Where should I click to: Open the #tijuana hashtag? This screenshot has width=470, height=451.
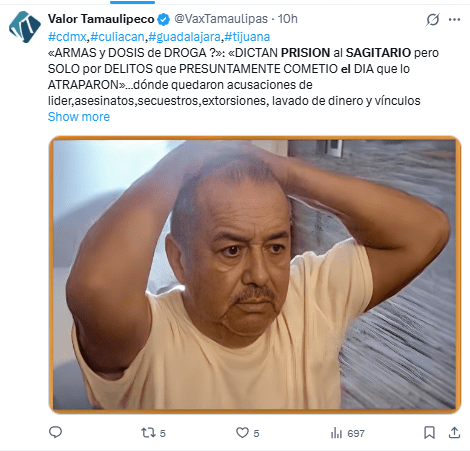pyautogui.click(x=247, y=37)
